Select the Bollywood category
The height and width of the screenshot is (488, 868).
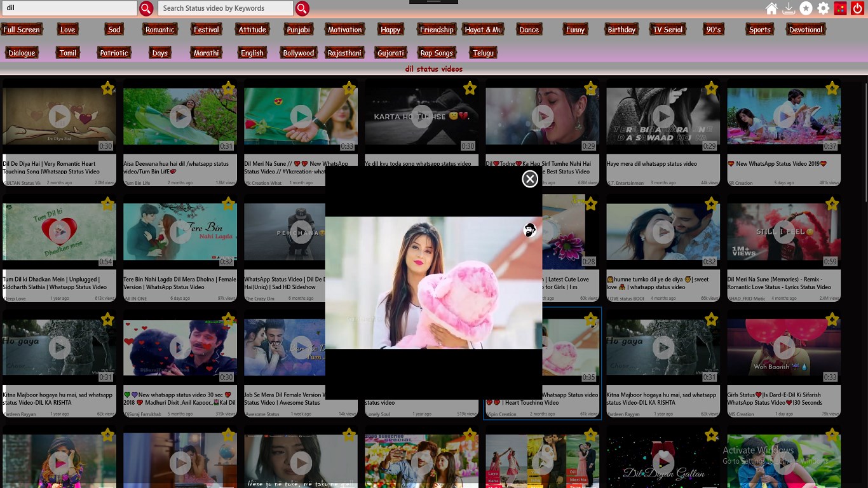(299, 53)
